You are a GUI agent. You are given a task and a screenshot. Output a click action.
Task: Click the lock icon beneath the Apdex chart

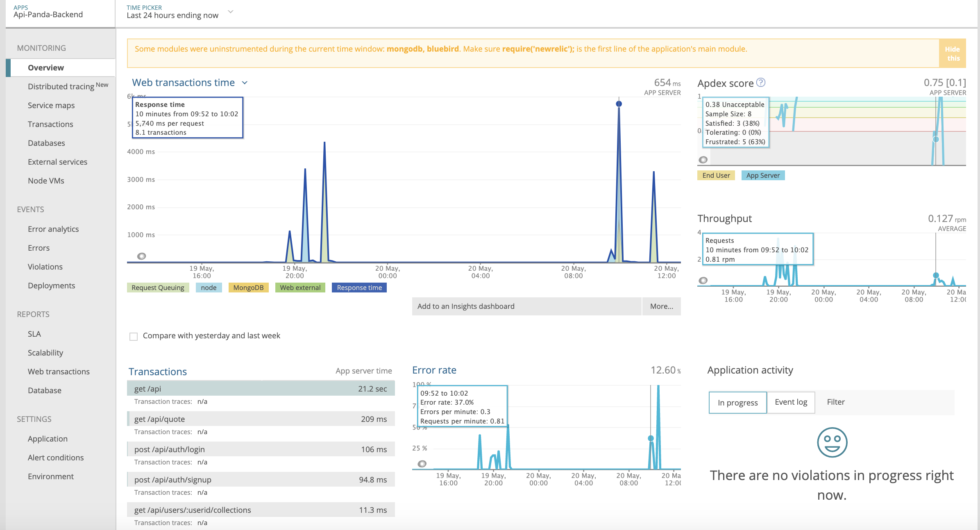point(703,159)
